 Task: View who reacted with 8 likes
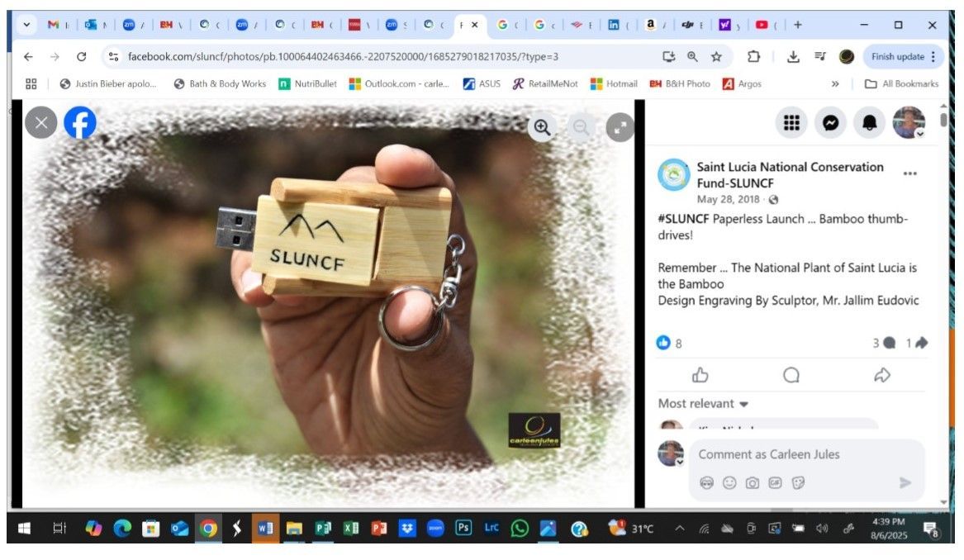pos(669,343)
